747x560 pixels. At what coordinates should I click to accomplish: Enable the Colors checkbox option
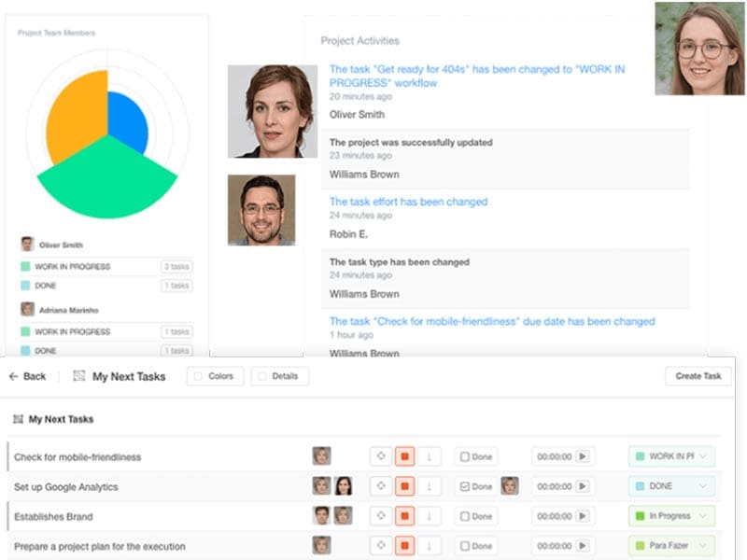click(198, 376)
